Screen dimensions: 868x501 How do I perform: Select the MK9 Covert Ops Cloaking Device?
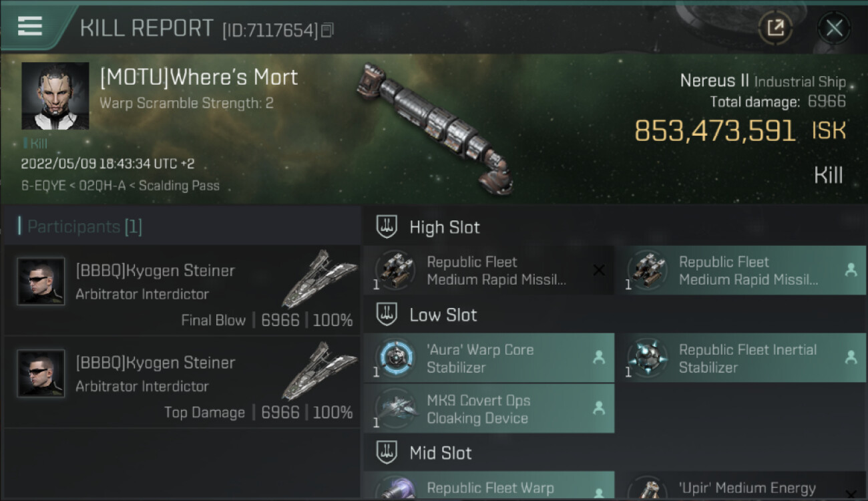(x=489, y=409)
